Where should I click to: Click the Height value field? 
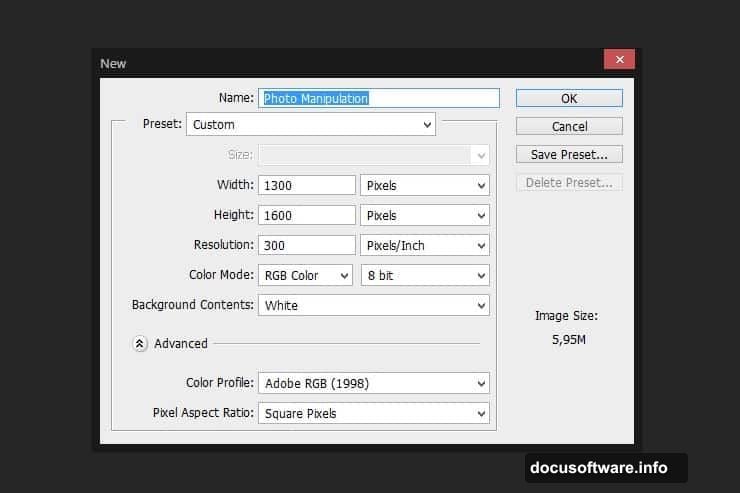(307, 215)
